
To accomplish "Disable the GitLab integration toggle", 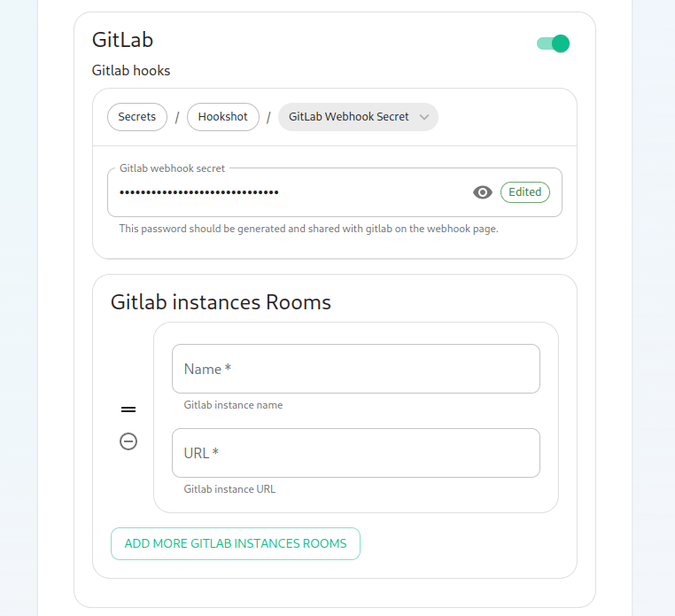I will pos(553,43).
